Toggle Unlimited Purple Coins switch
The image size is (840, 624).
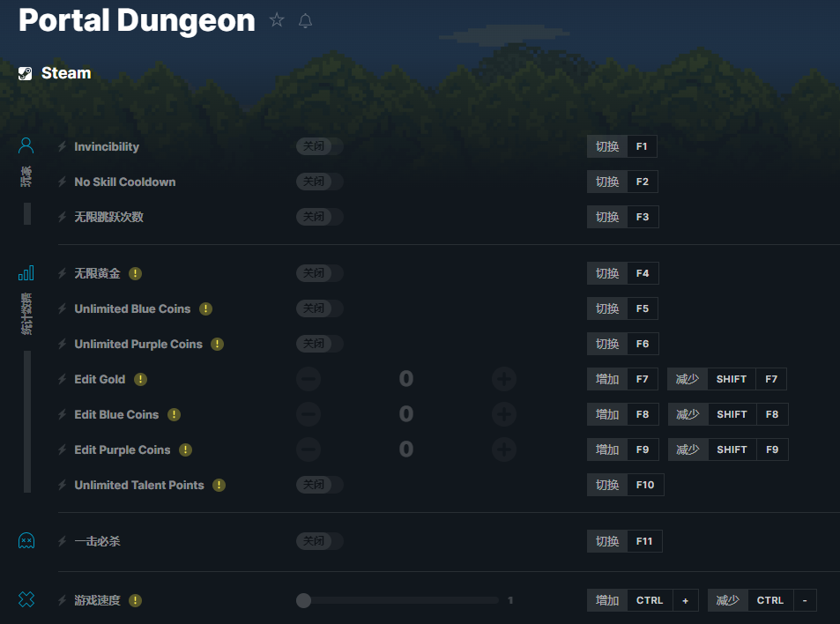[x=320, y=344]
